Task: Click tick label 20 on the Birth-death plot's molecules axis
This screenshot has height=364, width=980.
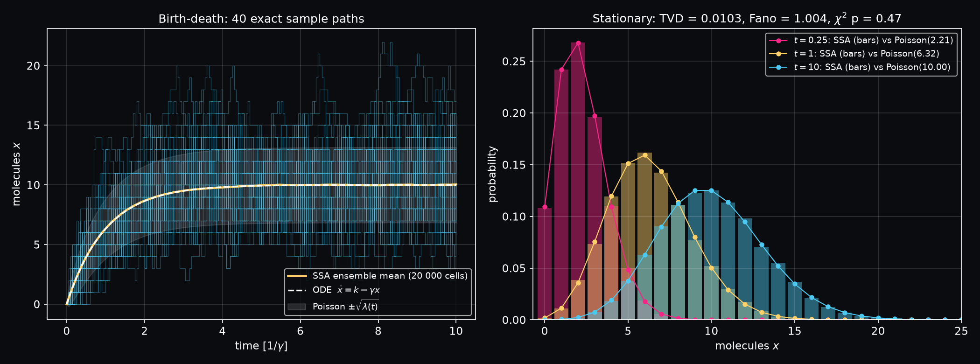Action: [x=34, y=66]
